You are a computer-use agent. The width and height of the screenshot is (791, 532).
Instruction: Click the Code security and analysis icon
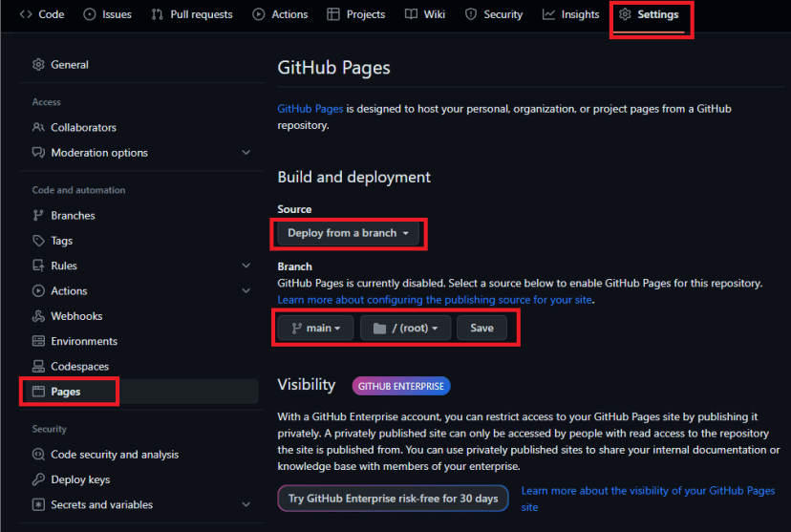point(38,455)
